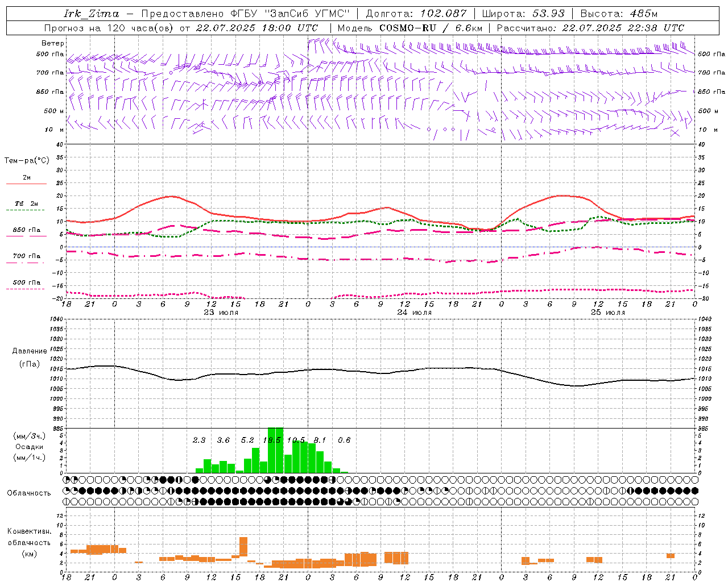The width and height of the screenshot is (728, 582).
Task: Click the Ветер wind panel label
Action: [53, 43]
